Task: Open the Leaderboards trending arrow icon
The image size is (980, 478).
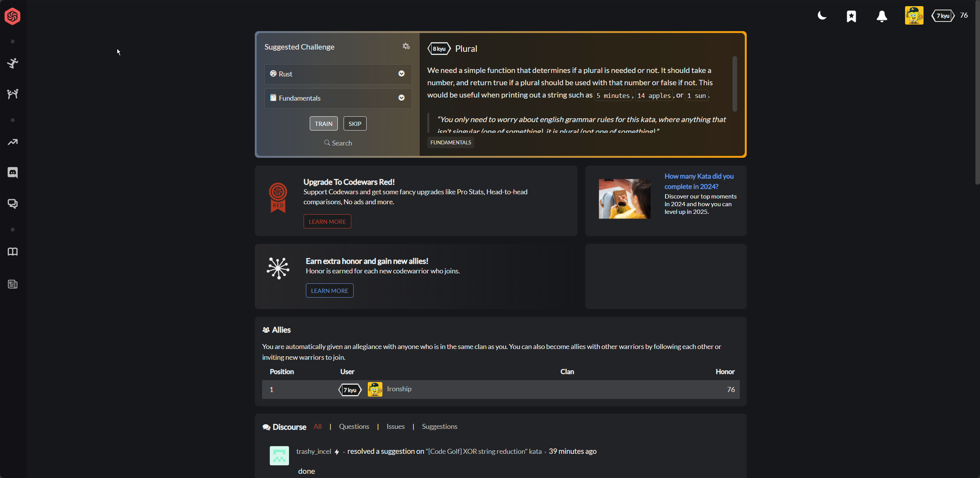Action: [x=13, y=142]
